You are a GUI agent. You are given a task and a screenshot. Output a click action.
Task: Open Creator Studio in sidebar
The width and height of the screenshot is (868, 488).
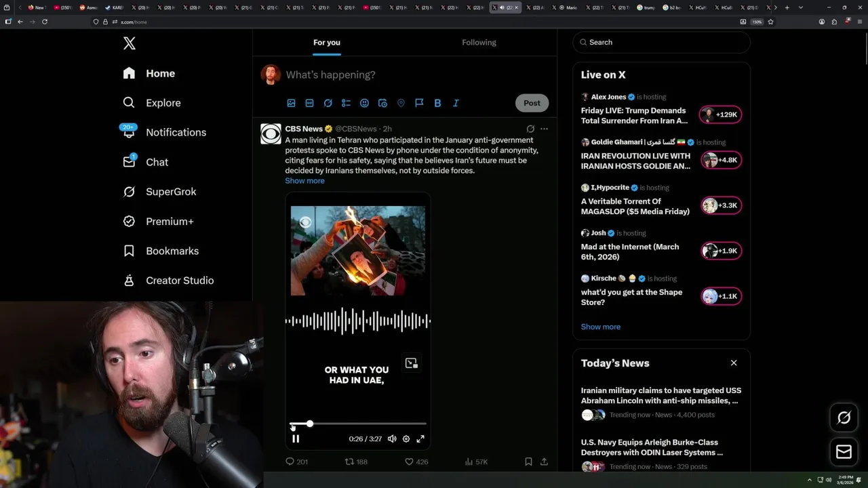(168, 280)
